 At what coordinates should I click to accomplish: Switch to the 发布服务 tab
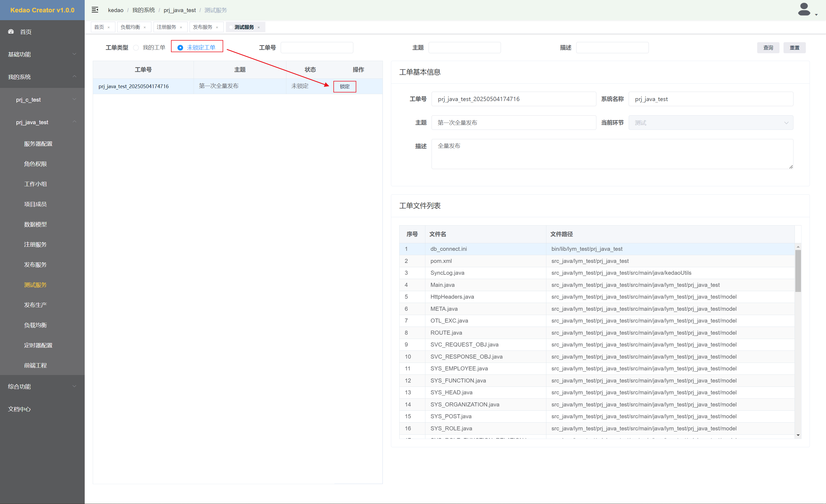click(x=202, y=27)
